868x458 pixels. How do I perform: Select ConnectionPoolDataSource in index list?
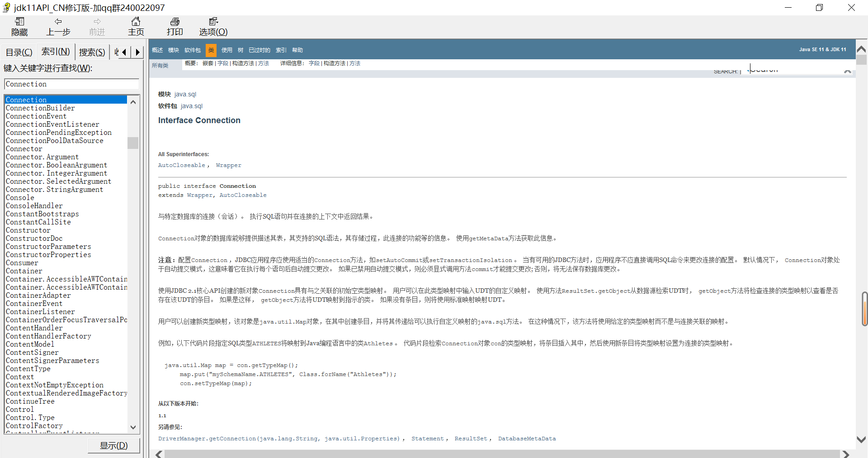66,141
